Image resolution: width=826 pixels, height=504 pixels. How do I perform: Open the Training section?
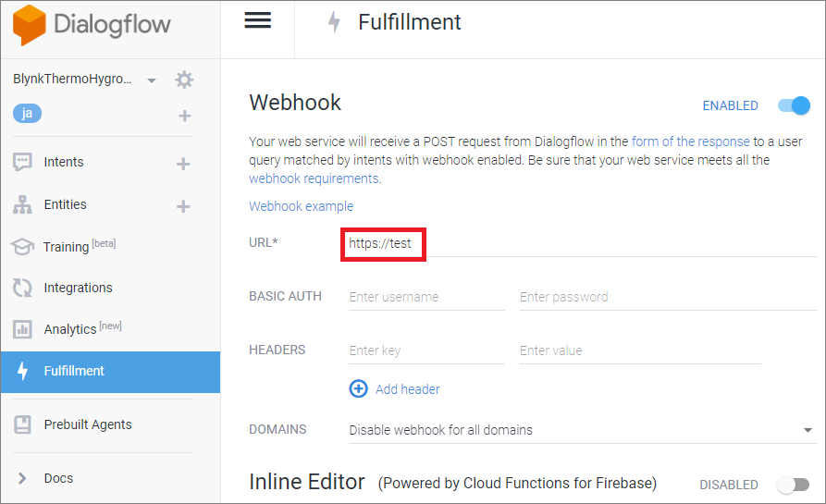(x=67, y=247)
